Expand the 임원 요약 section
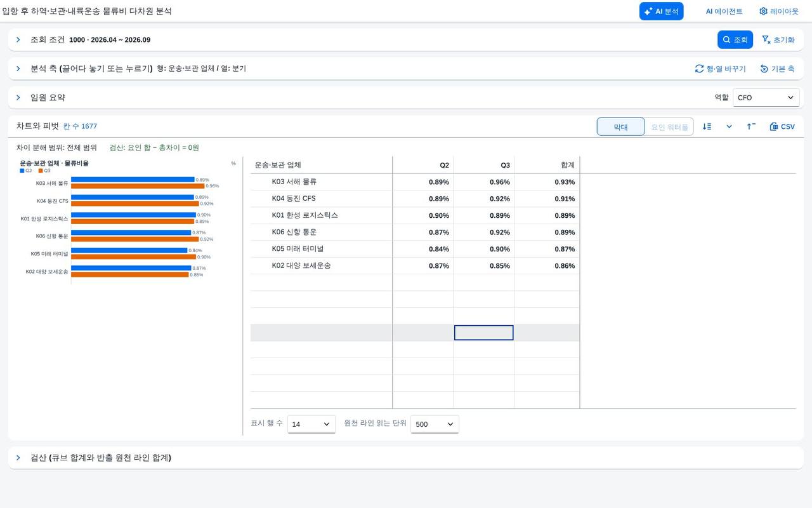Viewport: 812px width, 508px height. (18, 97)
